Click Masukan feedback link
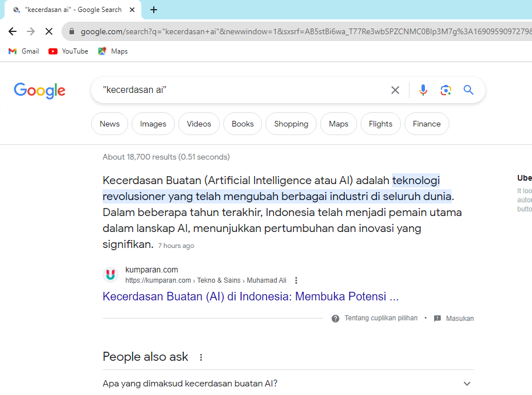 [x=460, y=319]
